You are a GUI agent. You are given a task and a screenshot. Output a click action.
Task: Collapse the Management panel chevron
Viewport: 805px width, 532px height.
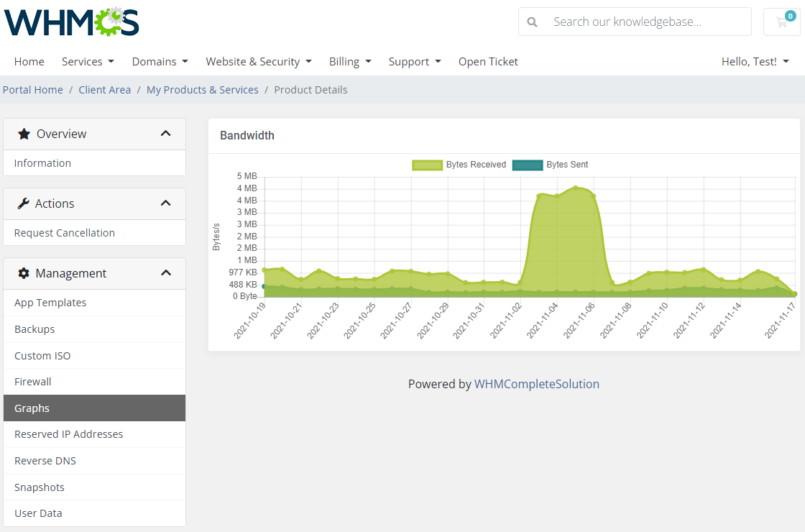(x=165, y=272)
